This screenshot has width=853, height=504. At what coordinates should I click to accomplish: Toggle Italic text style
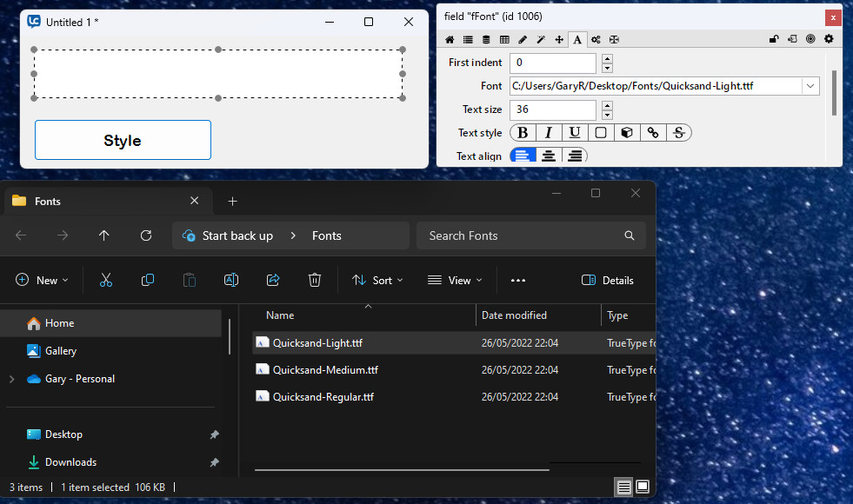click(x=549, y=133)
